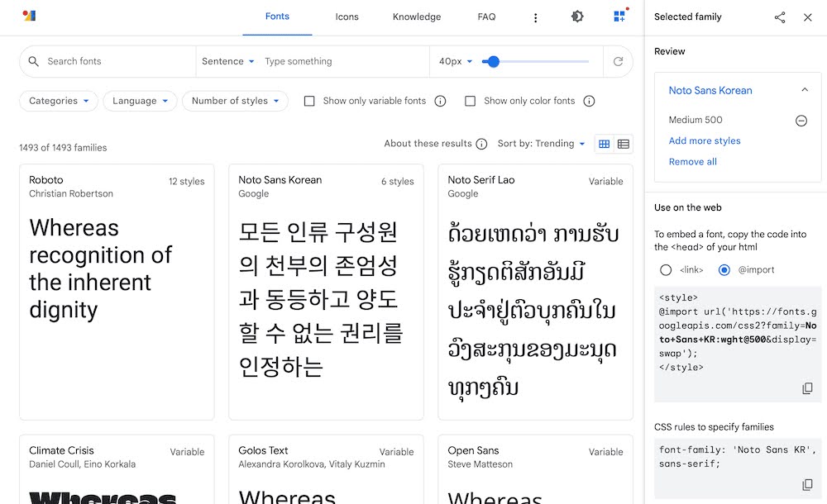Select the @import radio option
The height and width of the screenshot is (504, 827).
[x=724, y=270]
